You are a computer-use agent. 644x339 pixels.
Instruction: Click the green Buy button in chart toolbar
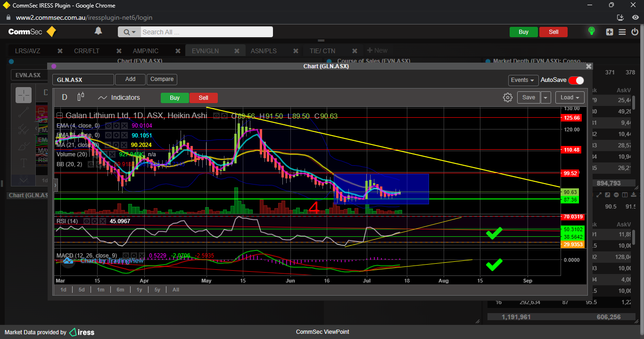174,98
